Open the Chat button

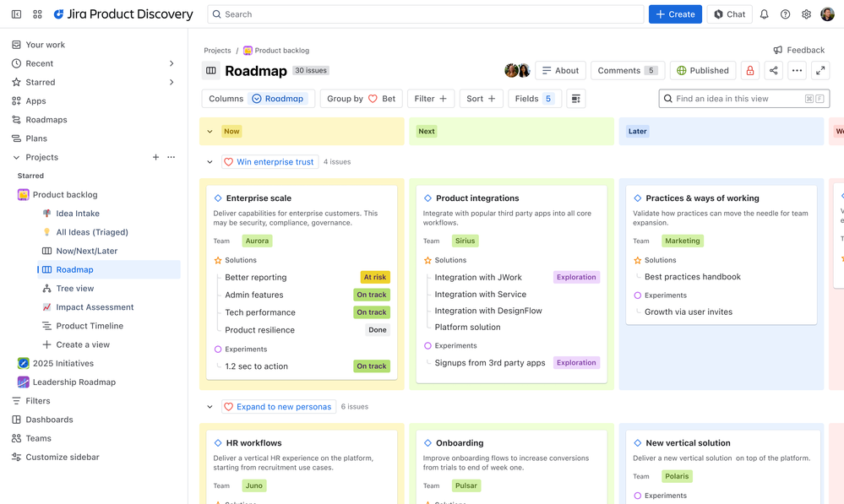tap(729, 14)
